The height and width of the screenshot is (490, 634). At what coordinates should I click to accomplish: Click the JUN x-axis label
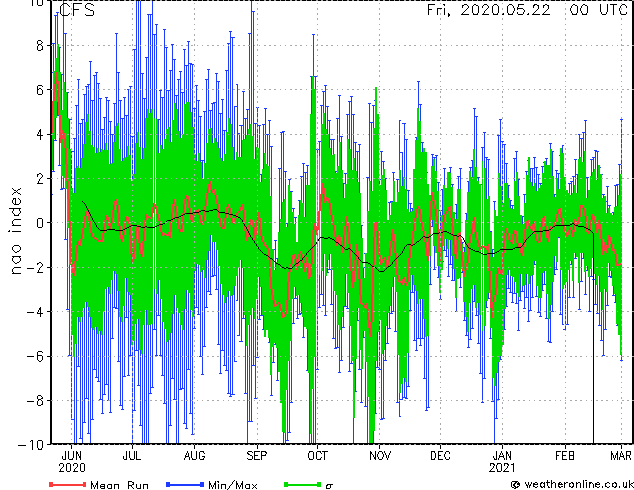[x=72, y=456]
